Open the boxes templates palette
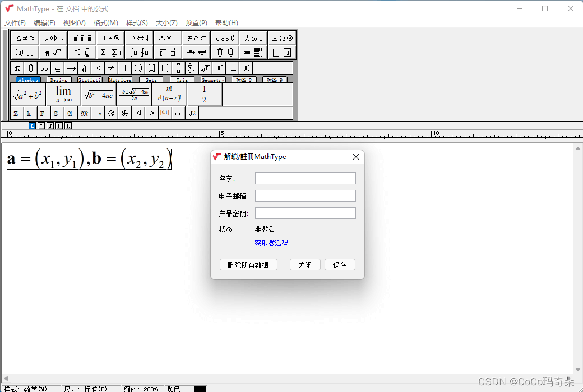This screenshot has width=583, height=392. 282,53
